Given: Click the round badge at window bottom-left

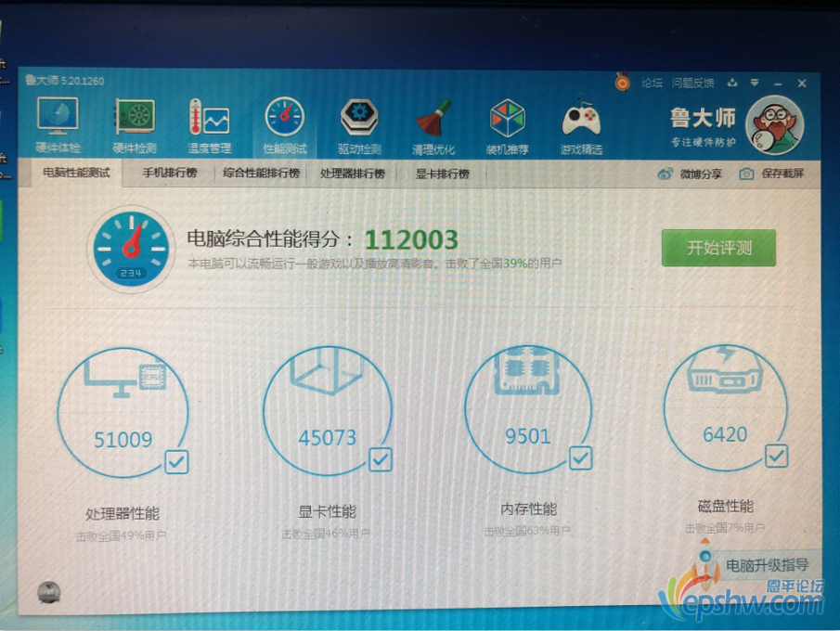Looking at the screenshot, I should 49,592.
